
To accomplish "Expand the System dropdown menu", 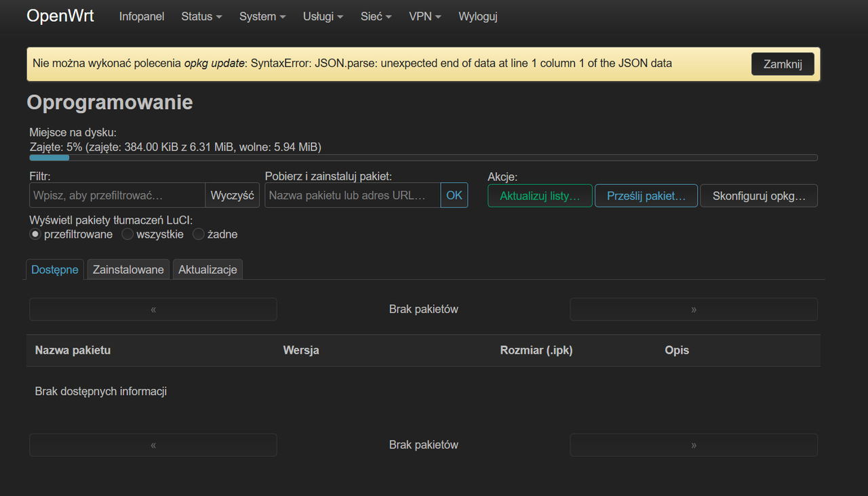I will (x=262, y=16).
